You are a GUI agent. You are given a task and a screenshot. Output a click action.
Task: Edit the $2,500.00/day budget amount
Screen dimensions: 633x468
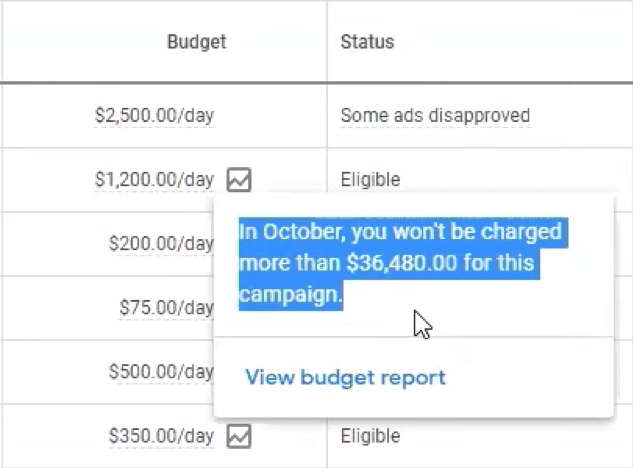tap(154, 115)
